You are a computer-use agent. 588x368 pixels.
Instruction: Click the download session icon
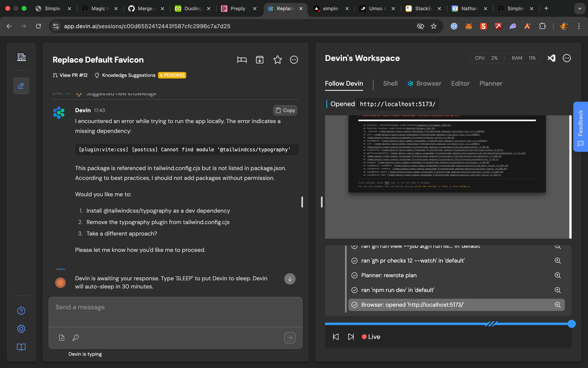click(x=260, y=60)
